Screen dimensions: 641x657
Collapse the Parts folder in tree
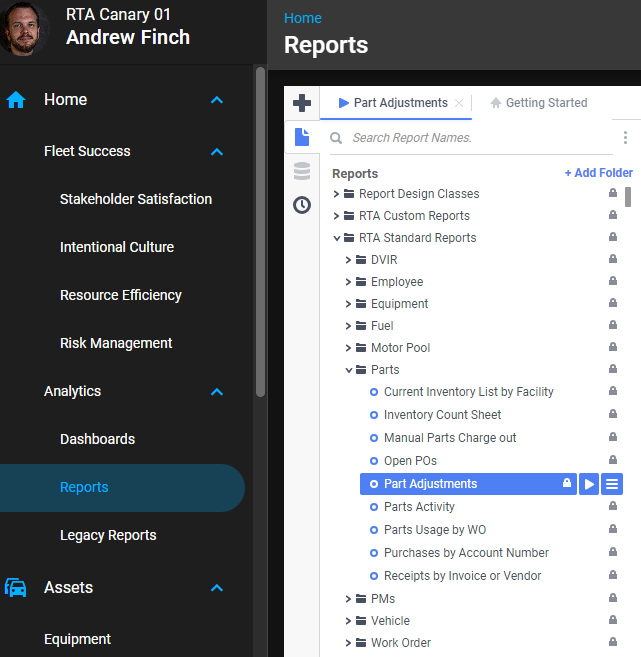[x=349, y=370]
